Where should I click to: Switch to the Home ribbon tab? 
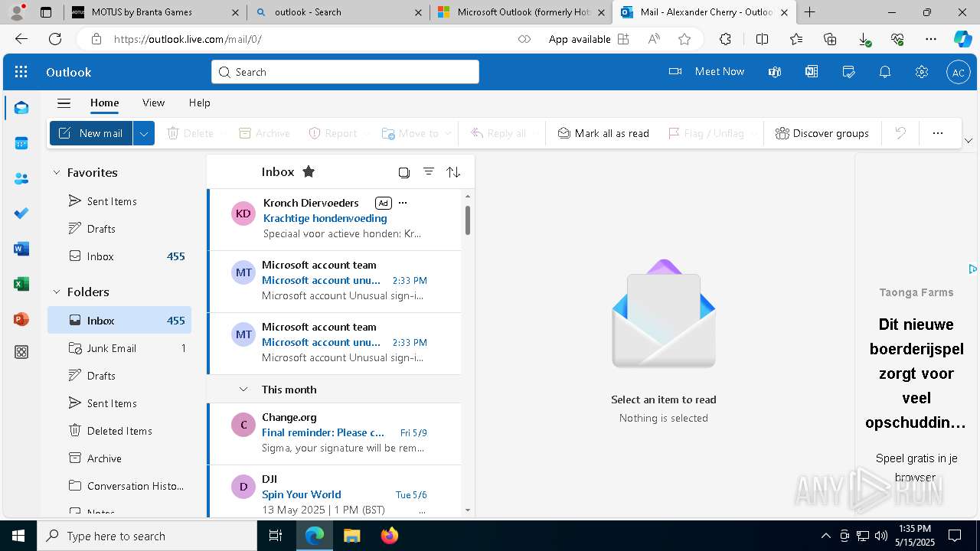104,103
